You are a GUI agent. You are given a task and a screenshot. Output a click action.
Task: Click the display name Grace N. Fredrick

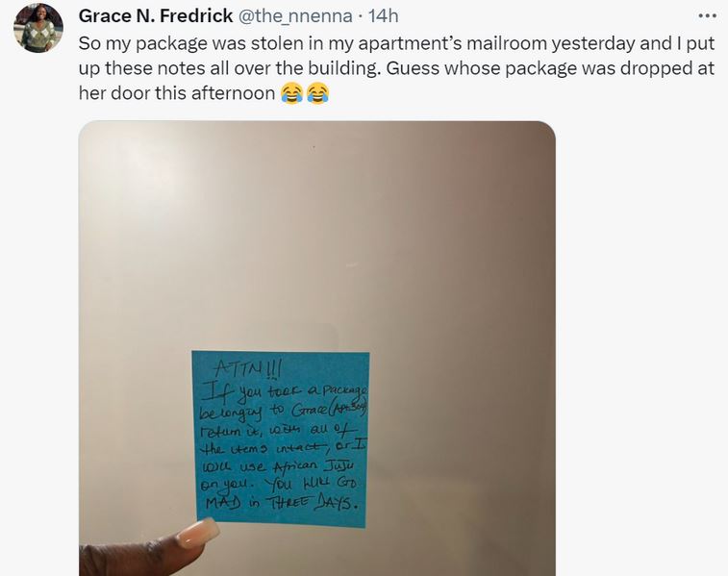pyautogui.click(x=156, y=15)
